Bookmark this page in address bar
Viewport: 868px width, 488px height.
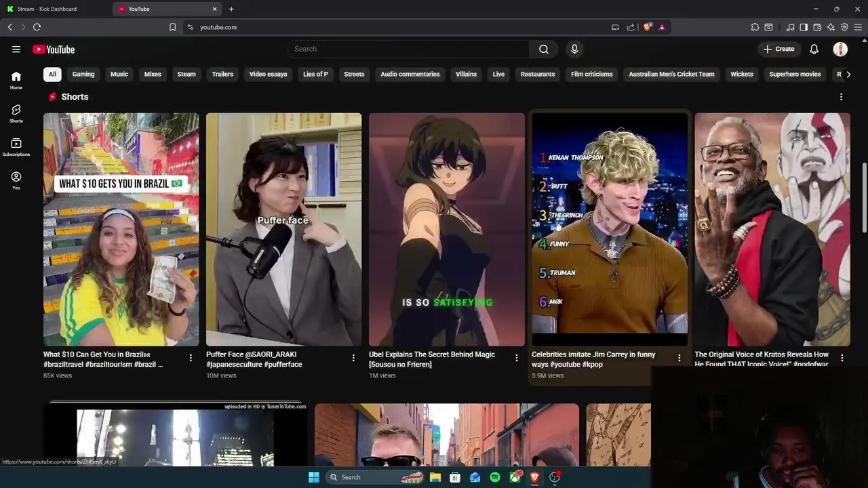point(172,27)
